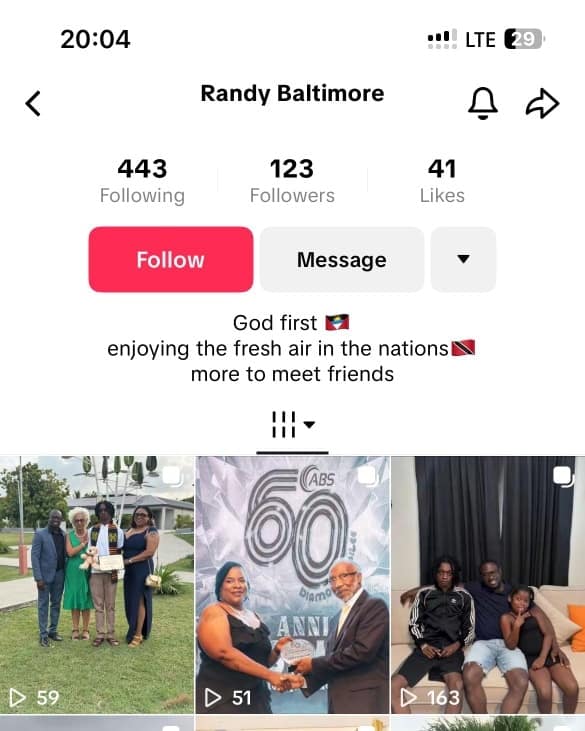Tap the Trinidad flag emoji in bio
585x731 pixels.
point(463,348)
